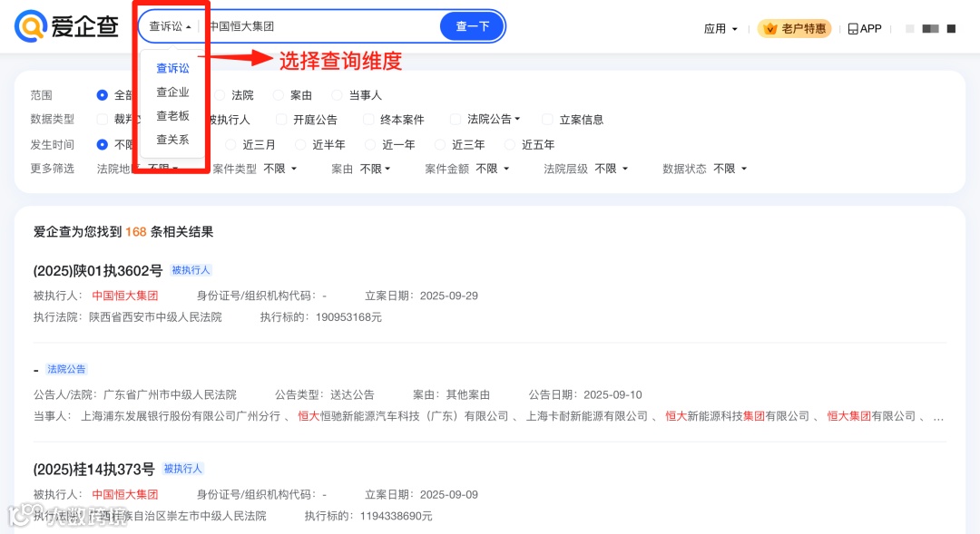Click 广东省广州市中级人民法院 court name

[170, 394]
